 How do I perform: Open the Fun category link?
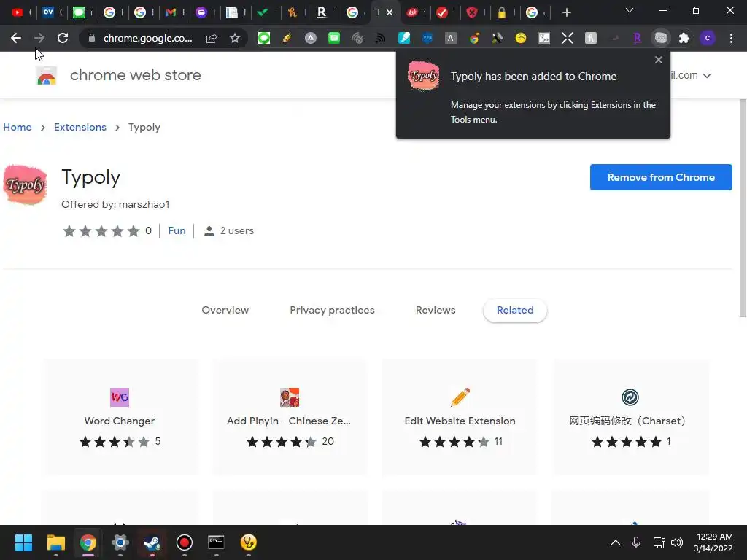177,231
